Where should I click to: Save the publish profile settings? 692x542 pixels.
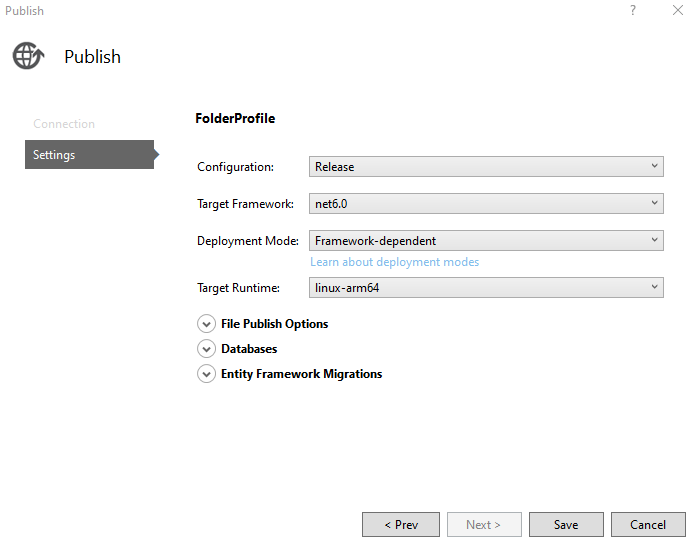566,524
